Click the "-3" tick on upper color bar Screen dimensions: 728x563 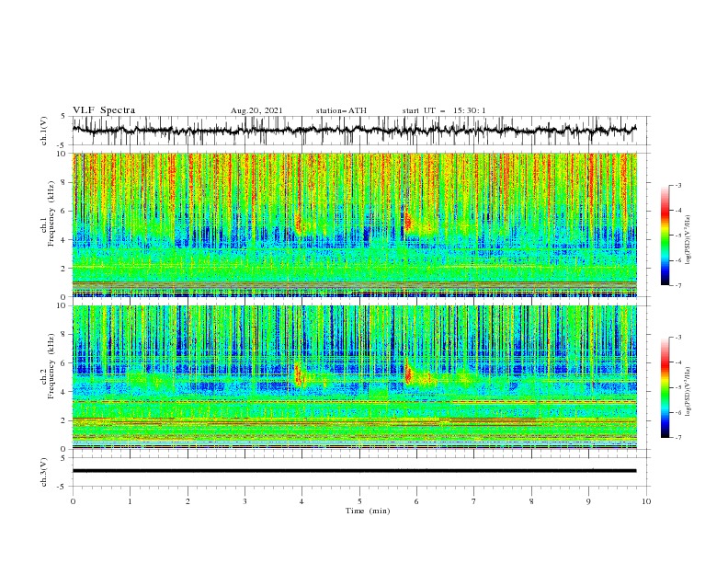tap(678, 185)
